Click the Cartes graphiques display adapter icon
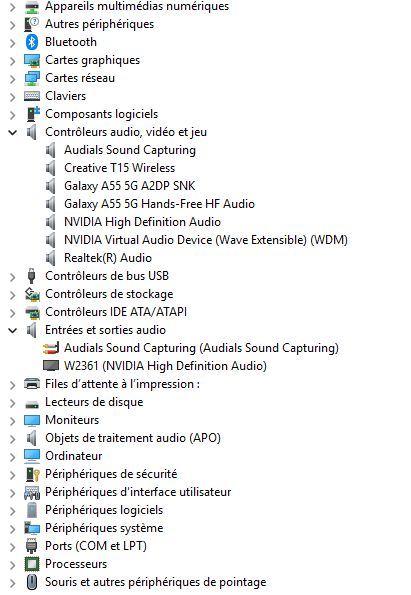This screenshot has width=411, height=595. coord(32,60)
